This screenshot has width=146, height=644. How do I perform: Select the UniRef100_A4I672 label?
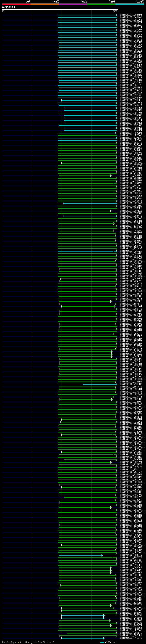pos(131,638)
